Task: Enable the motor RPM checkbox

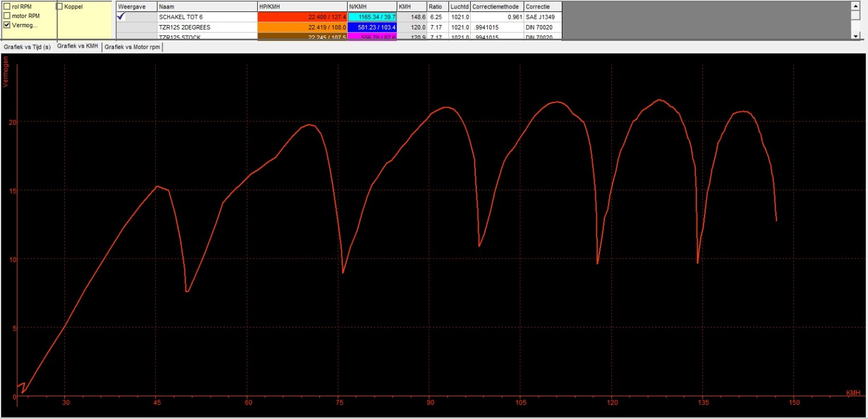Action: click(x=7, y=16)
